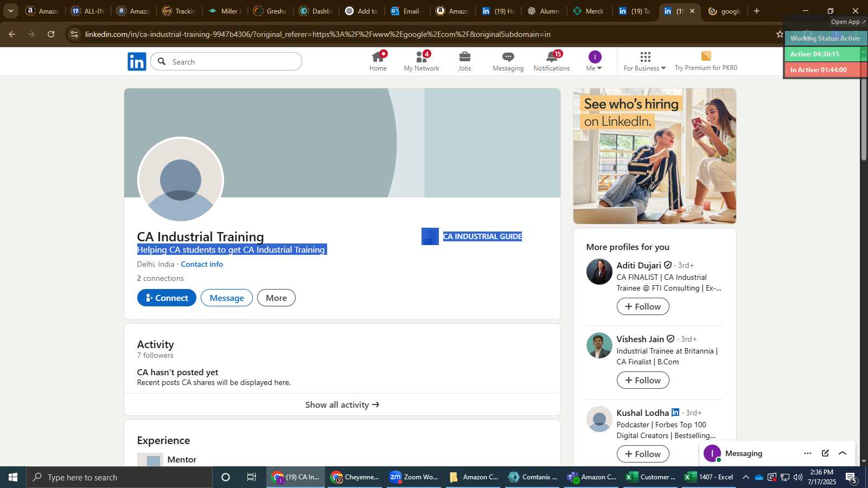Click the Message button on profile
The height and width of the screenshot is (488, 868).
(227, 298)
